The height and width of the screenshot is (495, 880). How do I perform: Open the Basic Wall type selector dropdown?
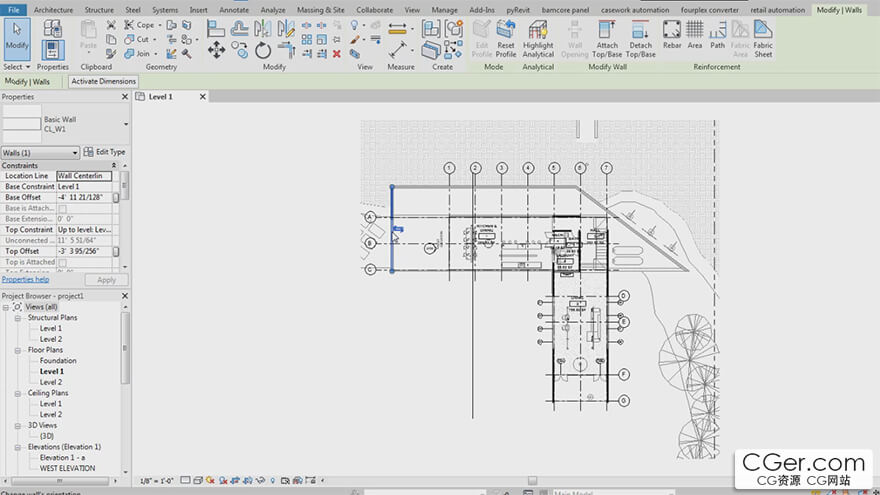(126, 124)
